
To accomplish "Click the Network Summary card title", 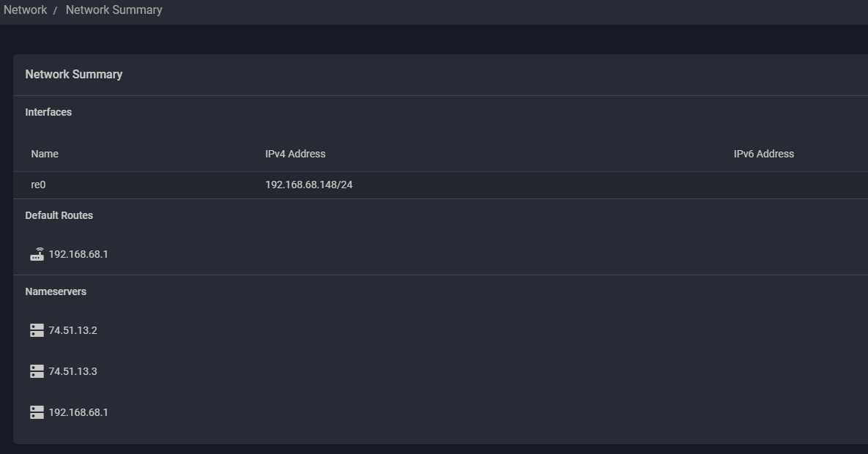I will pyautogui.click(x=73, y=74).
